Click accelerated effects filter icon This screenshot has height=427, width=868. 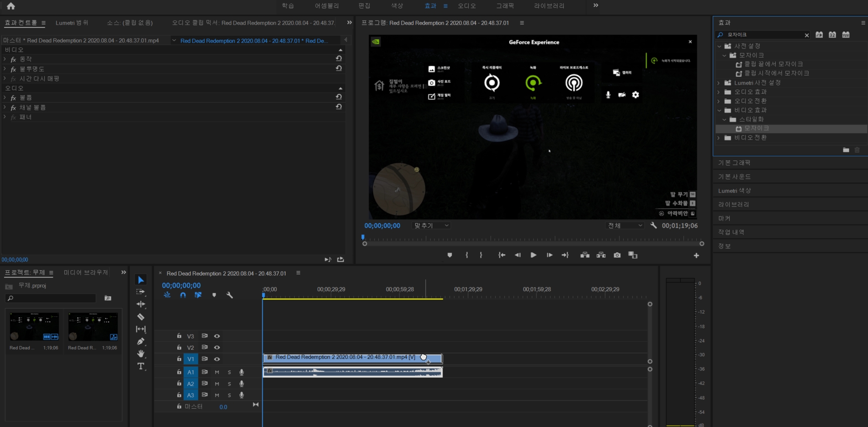(819, 35)
